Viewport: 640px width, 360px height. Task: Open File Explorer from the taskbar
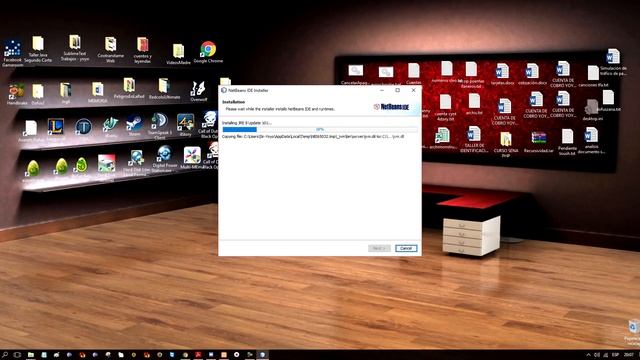pos(31,355)
